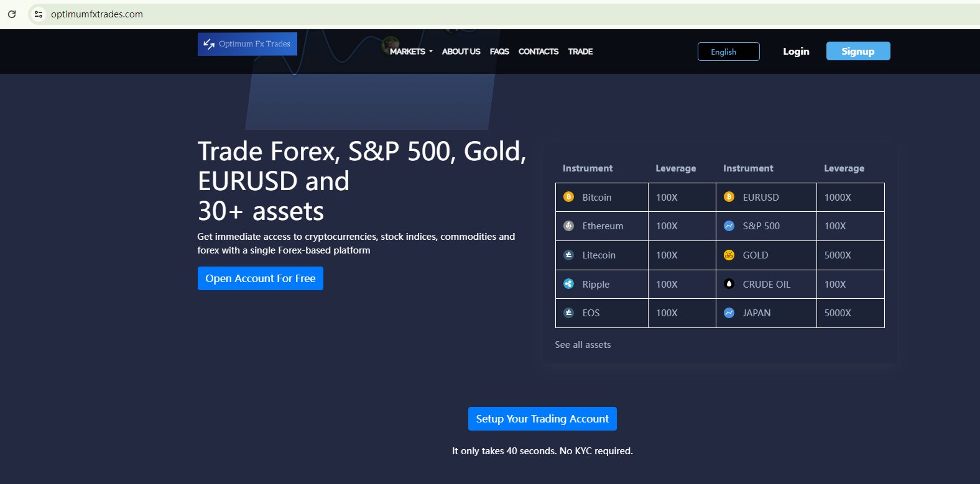Select the Ethereum instrument name
This screenshot has width=980, height=484.
pos(603,226)
